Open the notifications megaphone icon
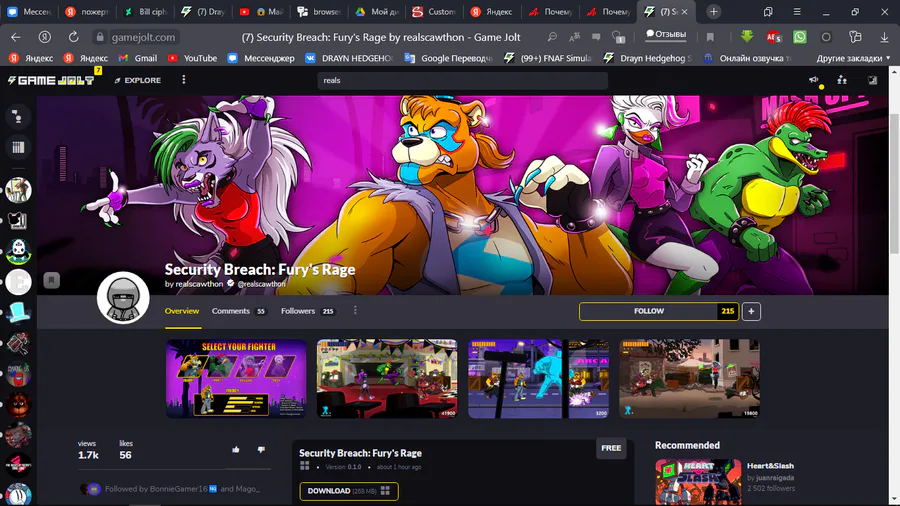Viewport: 900px width, 506px height. tap(813, 80)
